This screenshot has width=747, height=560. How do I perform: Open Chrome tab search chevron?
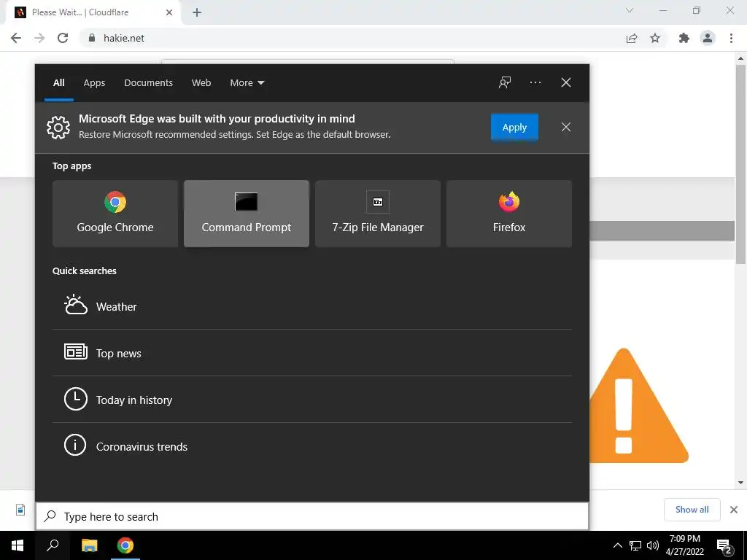[x=630, y=10]
